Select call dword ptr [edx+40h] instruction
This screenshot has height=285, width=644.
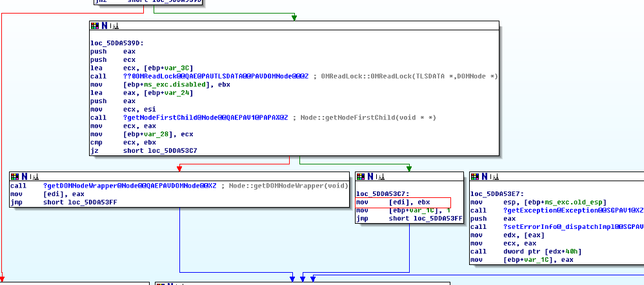tap(526, 251)
